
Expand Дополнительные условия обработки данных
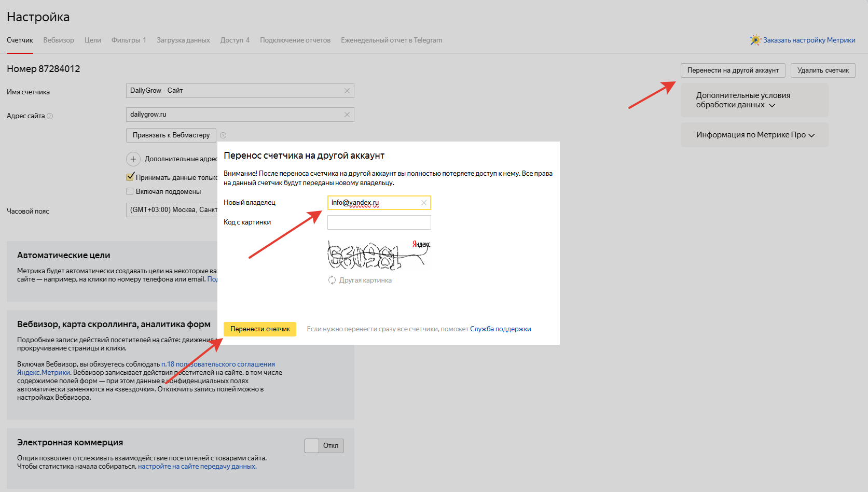(754, 100)
